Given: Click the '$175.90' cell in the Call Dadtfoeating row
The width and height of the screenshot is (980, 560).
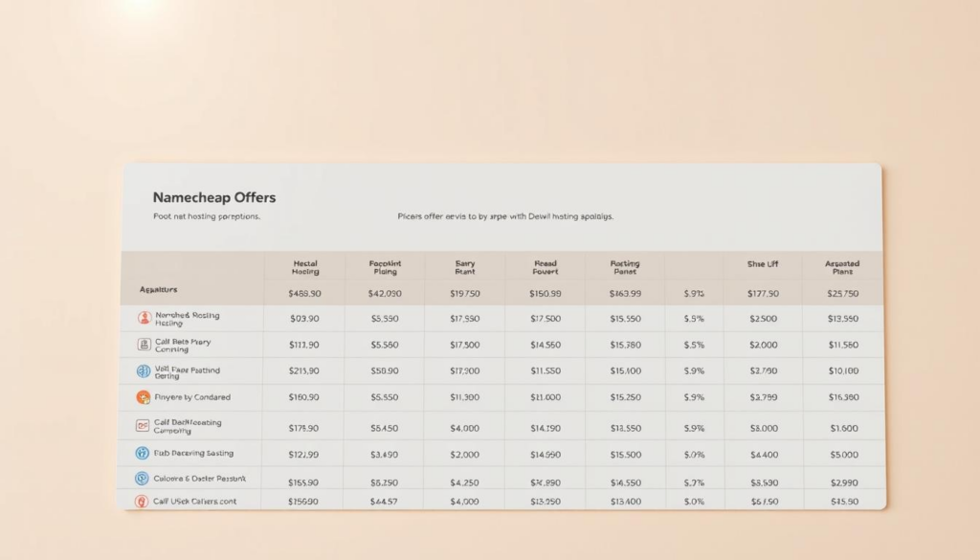Looking at the screenshot, I should tap(303, 429).
